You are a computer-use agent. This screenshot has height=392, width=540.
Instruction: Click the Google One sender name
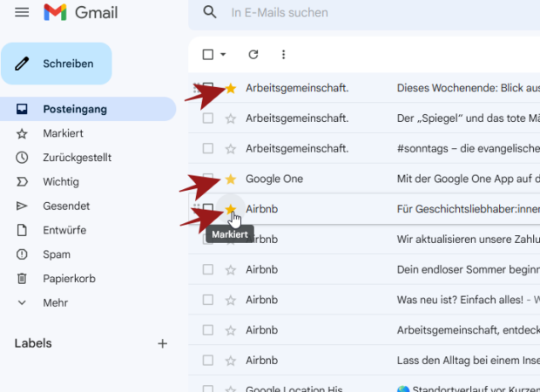tap(274, 179)
